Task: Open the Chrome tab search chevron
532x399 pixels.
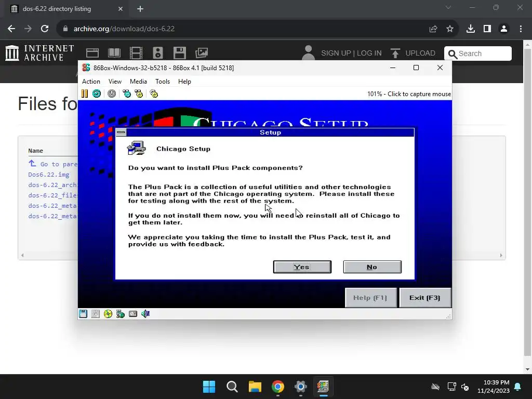Action: pos(448,7)
